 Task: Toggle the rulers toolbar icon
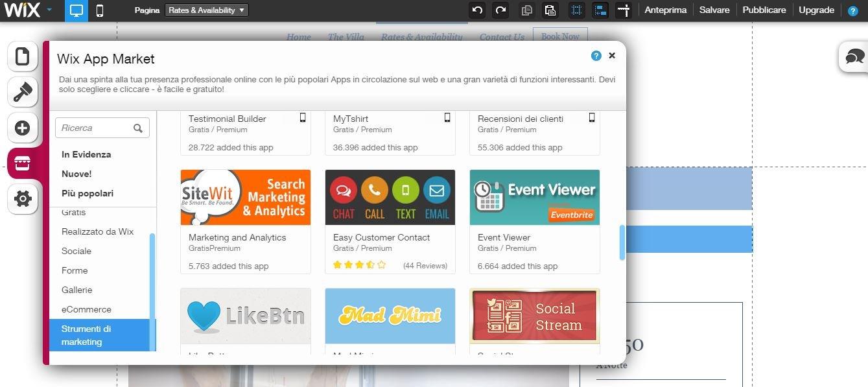pos(624,10)
